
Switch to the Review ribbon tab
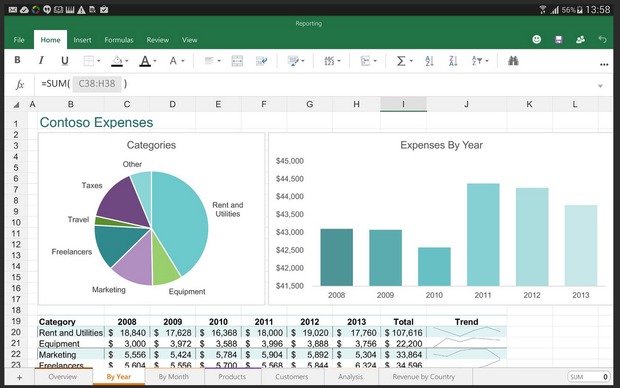[157, 40]
